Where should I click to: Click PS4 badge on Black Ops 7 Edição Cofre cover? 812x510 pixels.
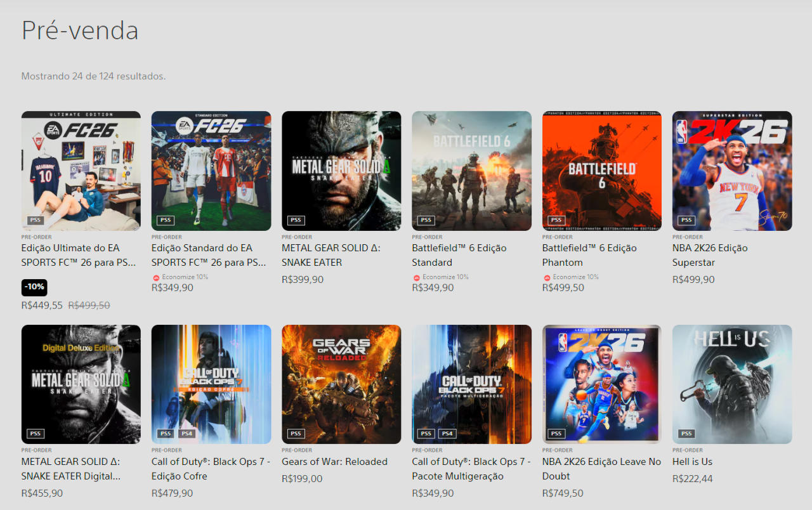click(187, 434)
